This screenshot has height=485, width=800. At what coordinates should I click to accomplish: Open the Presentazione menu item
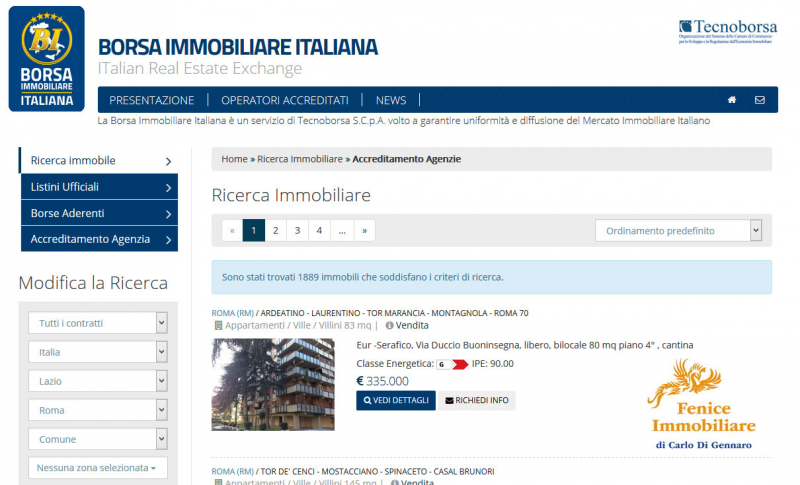pos(152,100)
